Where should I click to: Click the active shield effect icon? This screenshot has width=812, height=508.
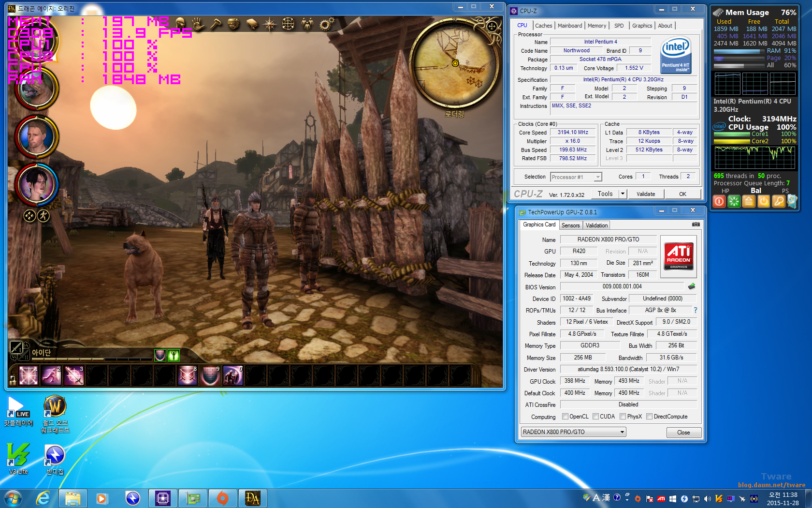pyautogui.click(x=160, y=356)
